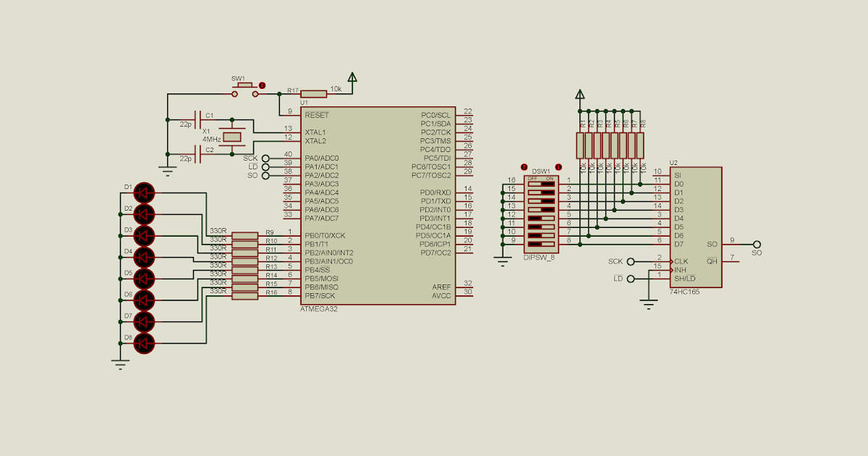Click the INH pin label on U2
The image size is (868, 456).
(x=680, y=270)
